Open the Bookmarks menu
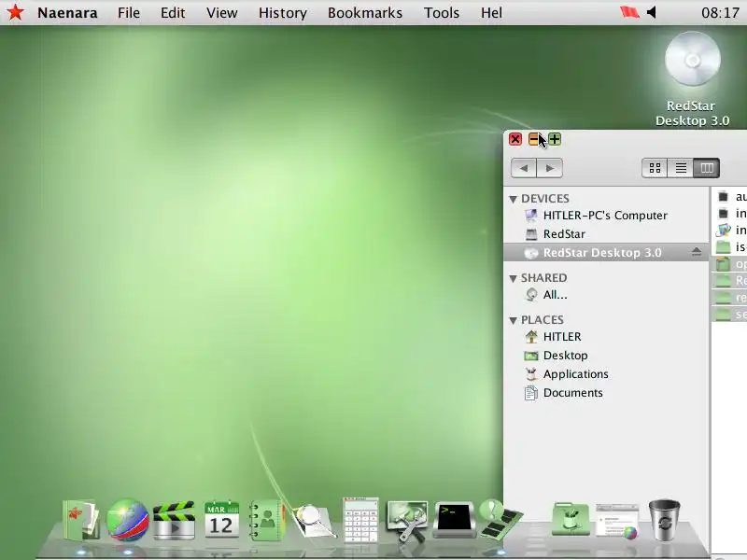The width and height of the screenshot is (747, 560). [365, 13]
